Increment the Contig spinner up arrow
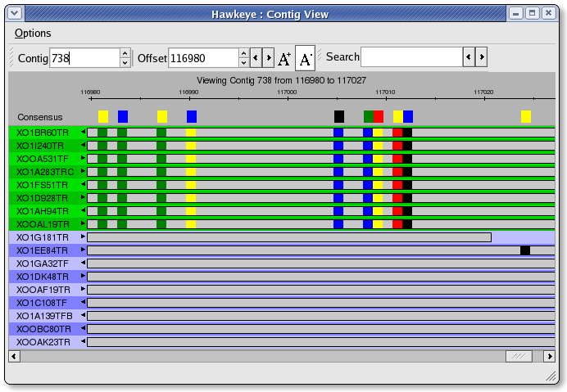 click(125, 53)
